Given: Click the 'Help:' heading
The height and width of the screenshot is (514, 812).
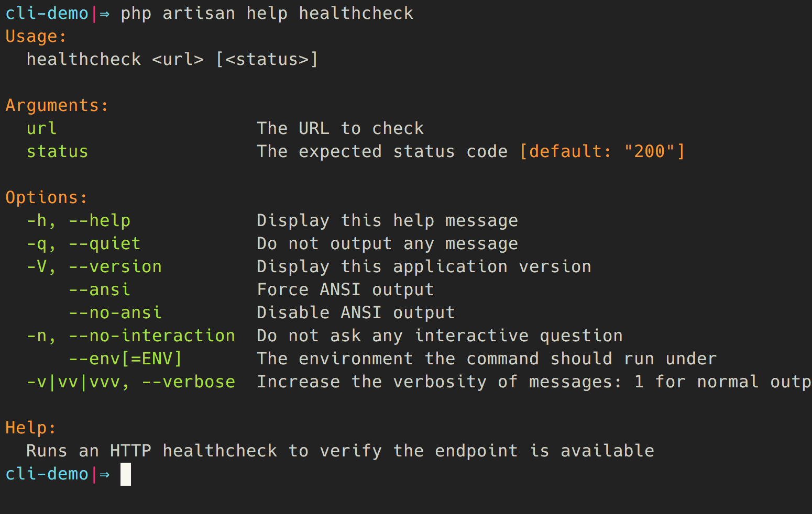Looking at the screenshot, I should point(31,428).
